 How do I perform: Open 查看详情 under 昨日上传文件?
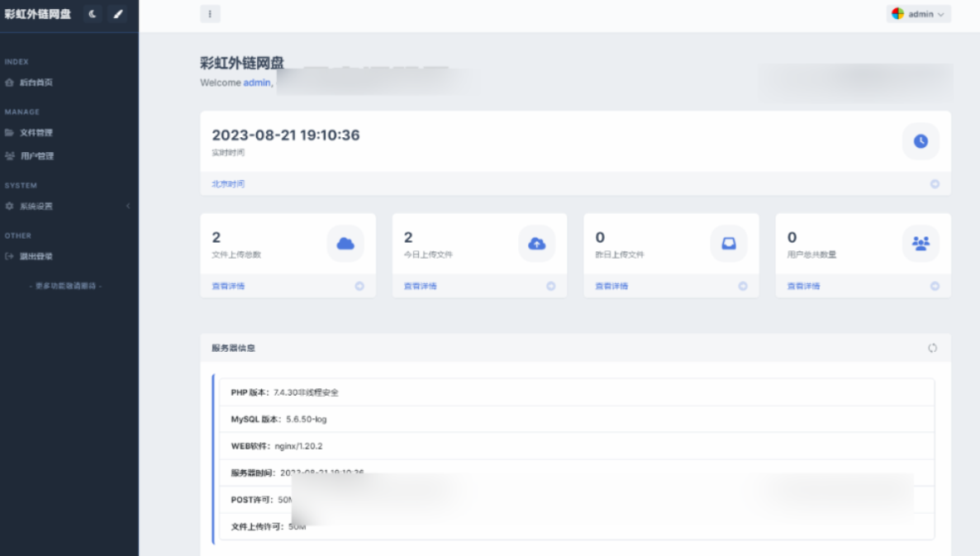click(611, 286)
